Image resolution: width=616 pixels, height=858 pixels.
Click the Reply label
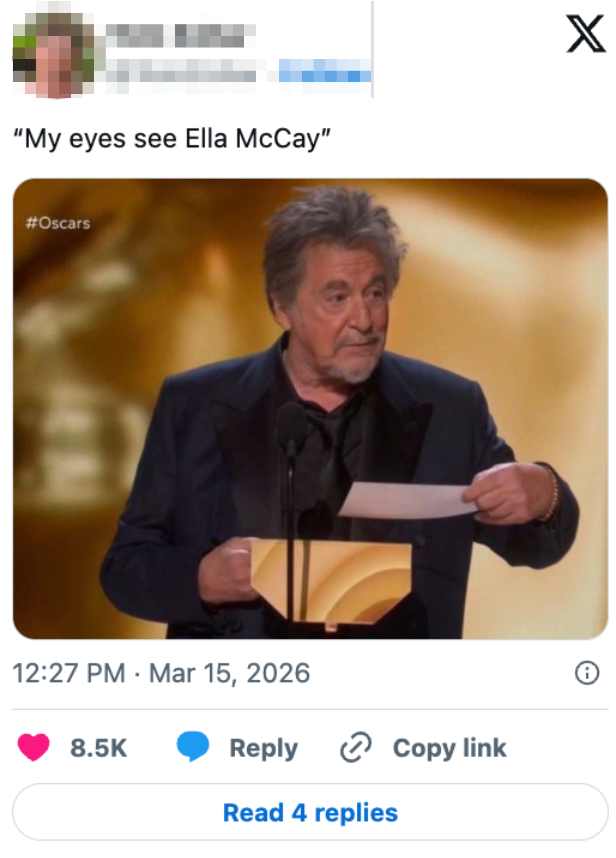click(x=264, y=748)
